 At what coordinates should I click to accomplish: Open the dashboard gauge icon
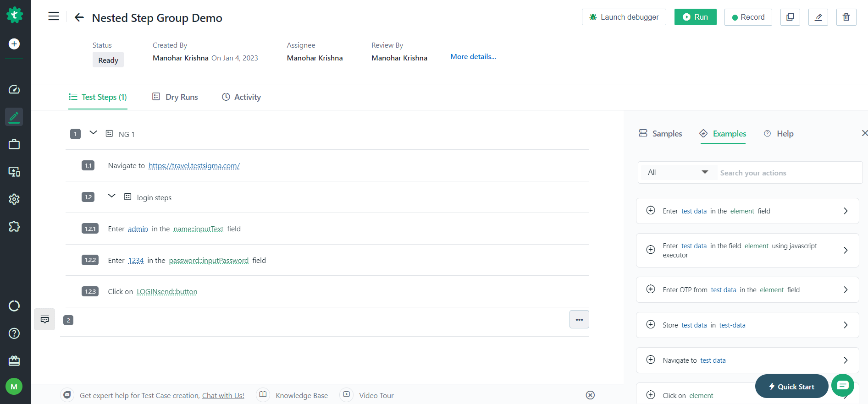point(14,89)
